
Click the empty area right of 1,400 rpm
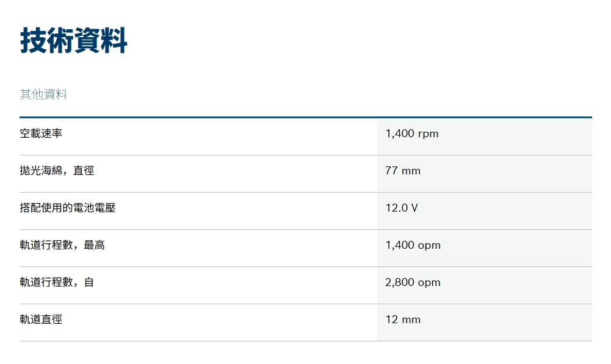(515, 136)
